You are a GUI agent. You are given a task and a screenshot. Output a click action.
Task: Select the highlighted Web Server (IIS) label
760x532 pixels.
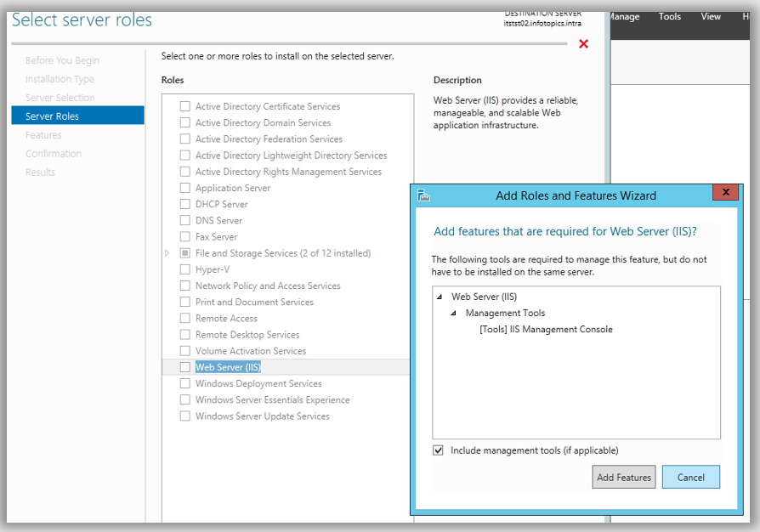(228, 367)
